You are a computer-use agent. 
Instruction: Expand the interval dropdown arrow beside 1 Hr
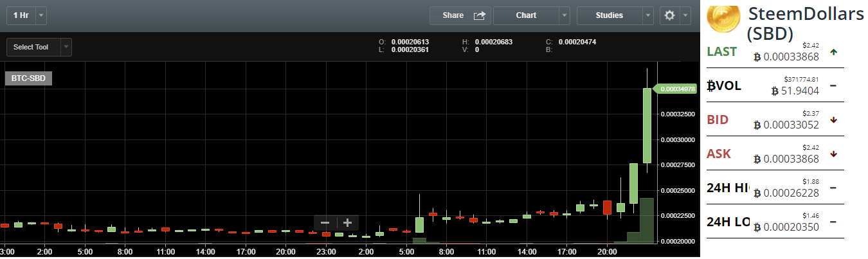tap(41, 15)
